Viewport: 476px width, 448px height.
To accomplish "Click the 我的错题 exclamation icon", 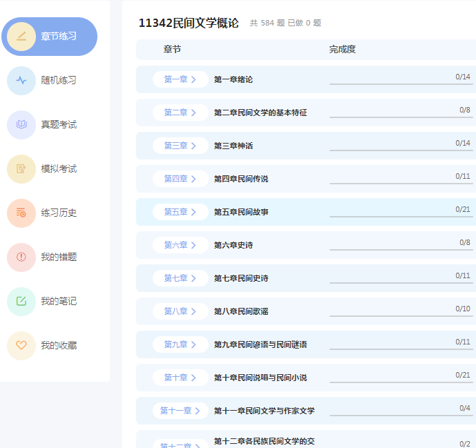I will [x=21, y=257].
